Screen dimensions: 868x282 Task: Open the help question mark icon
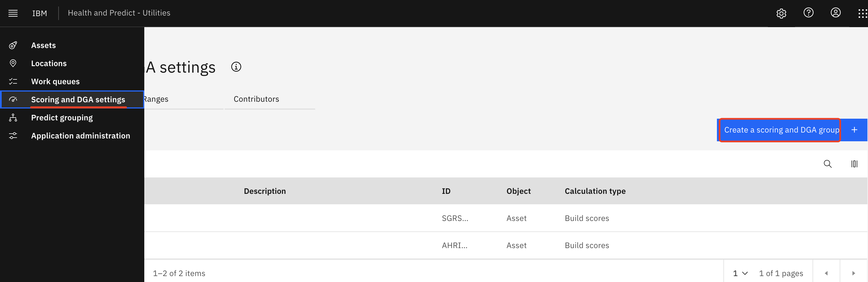click(808, 13)
